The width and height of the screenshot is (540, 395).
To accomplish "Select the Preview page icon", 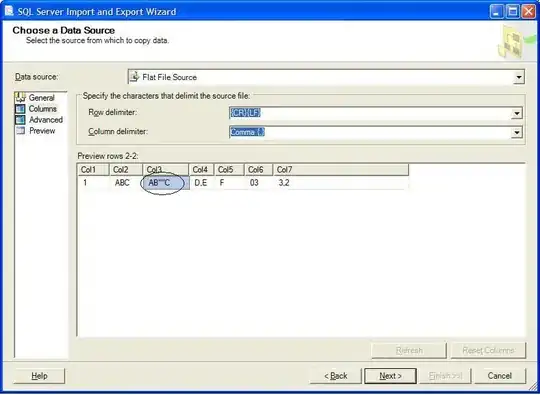I will [21, 131].
